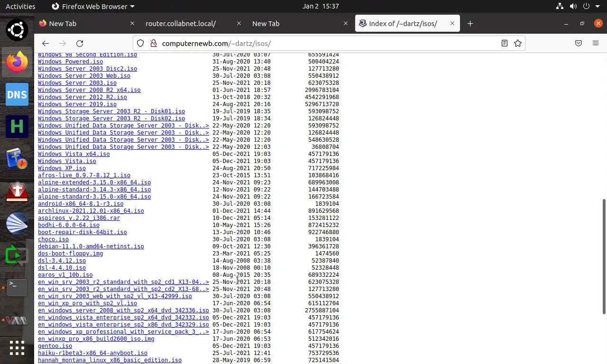Toggle reader view in address bar
This screenshot has height=364, width=607.
click(x=505, y=43)
